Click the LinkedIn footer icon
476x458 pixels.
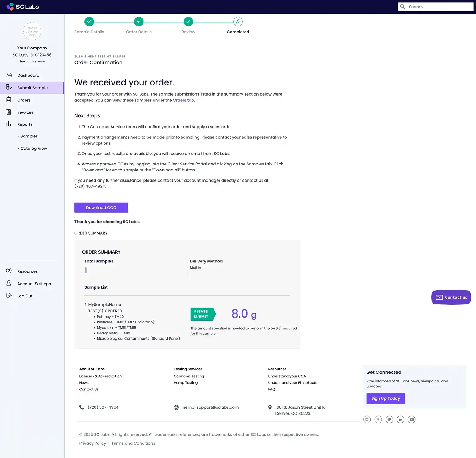(400, 419)
